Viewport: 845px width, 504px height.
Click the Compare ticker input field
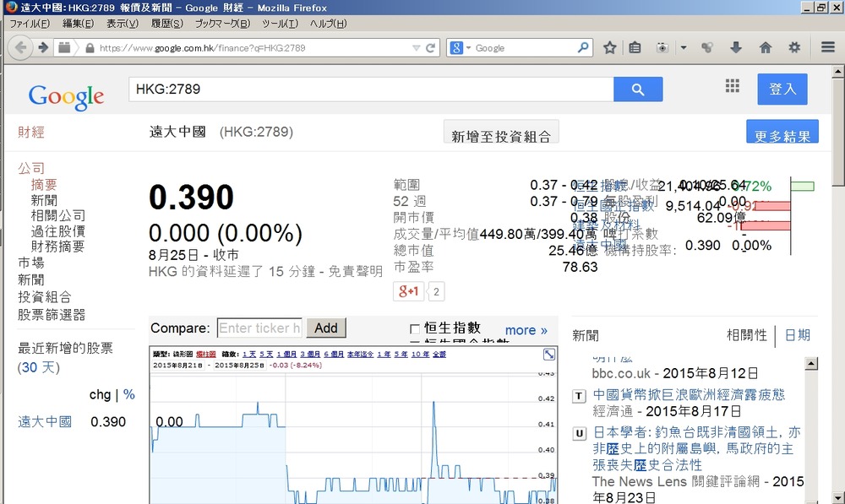pyautogui.click(x=259, y=328)
